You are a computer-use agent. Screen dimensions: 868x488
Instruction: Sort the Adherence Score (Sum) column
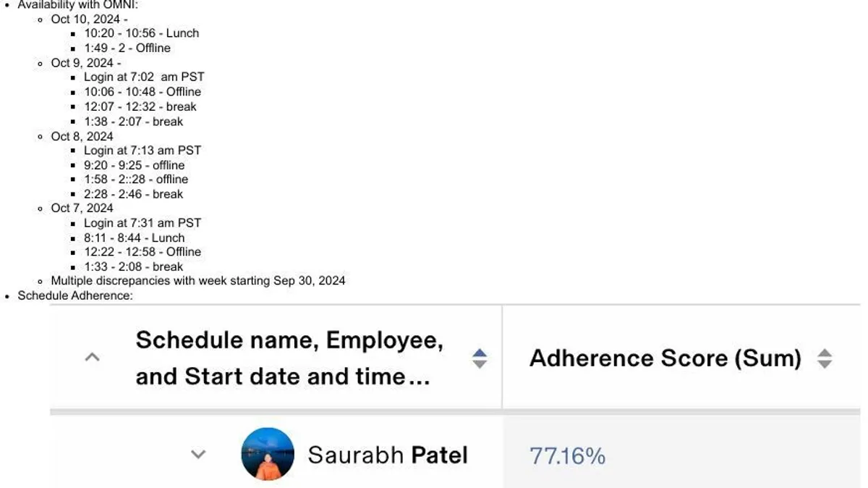pos(825,358)
